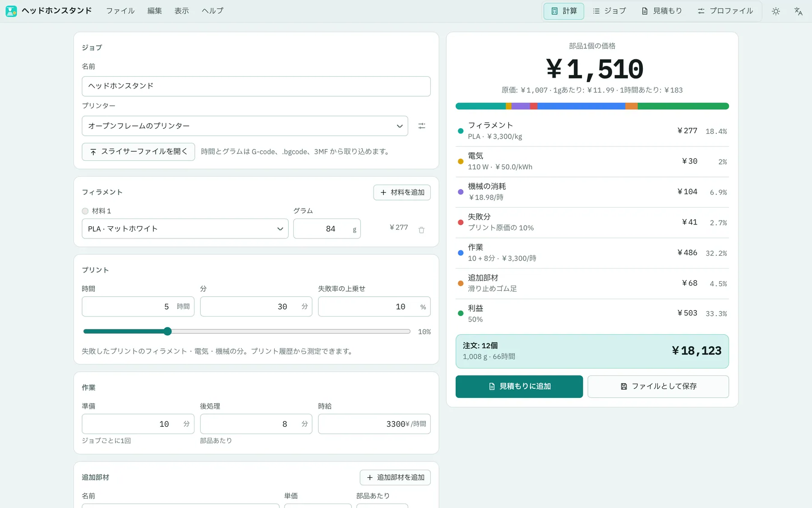Switch to the 見積もり tab
Image resolution: width=812 pixels, height=508 pixels.
click(661, 11)
